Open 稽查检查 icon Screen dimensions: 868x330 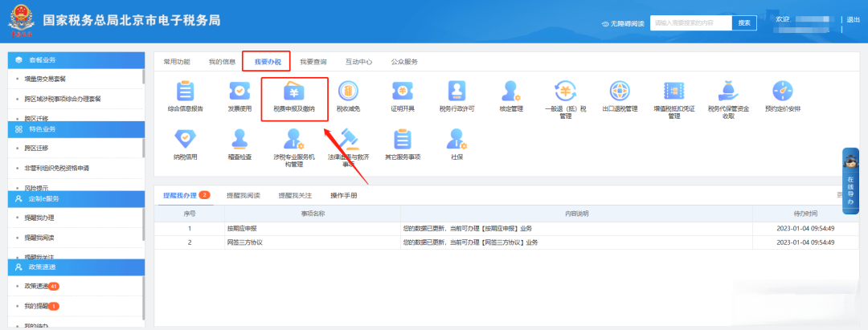pyautogui.click(x=240, y=139)
